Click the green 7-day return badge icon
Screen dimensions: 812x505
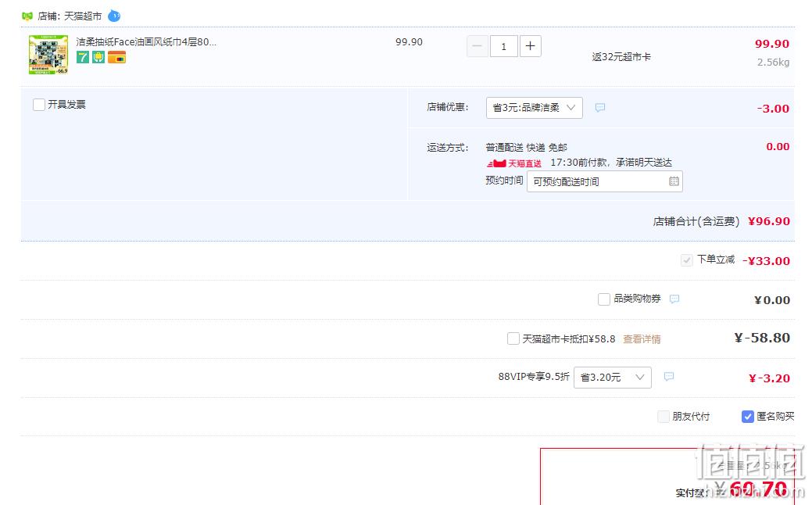[x=82, y=57]
